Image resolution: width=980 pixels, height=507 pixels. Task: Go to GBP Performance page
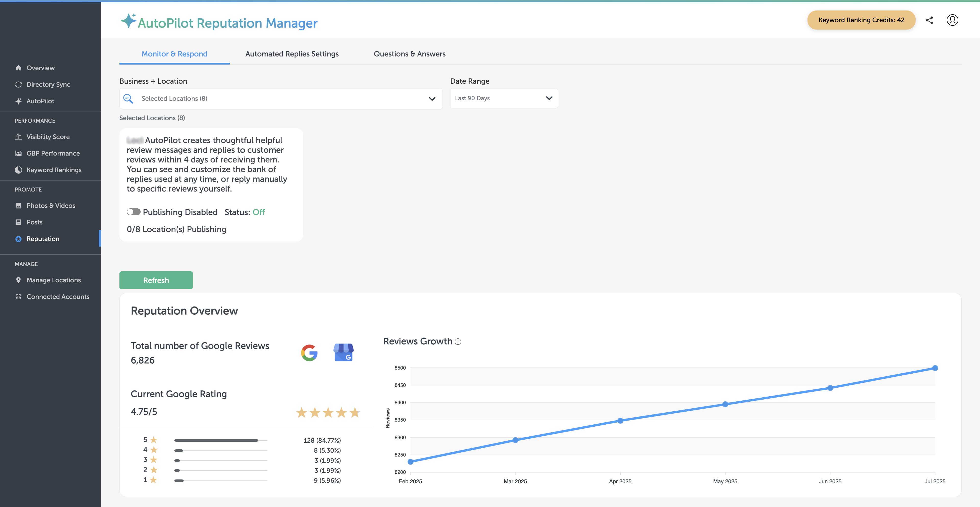click(x=53, y=154)
